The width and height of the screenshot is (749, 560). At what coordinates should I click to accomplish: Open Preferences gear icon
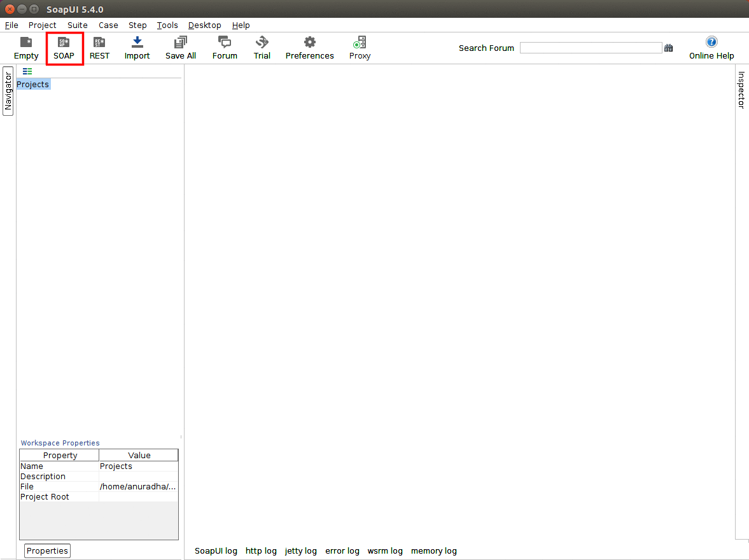click(x=309, y=48)
